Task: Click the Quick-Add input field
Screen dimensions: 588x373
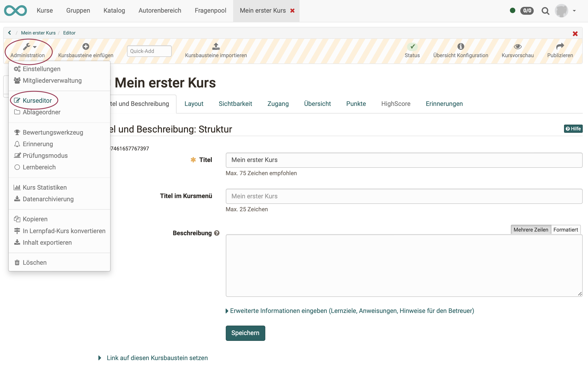Action: pos(149,51)
